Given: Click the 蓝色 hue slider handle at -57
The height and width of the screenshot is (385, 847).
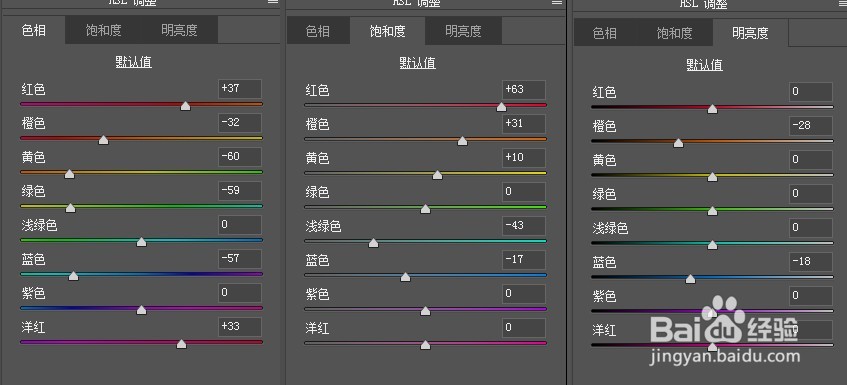Looking at the screenshot, I should (x=73, y=276).
